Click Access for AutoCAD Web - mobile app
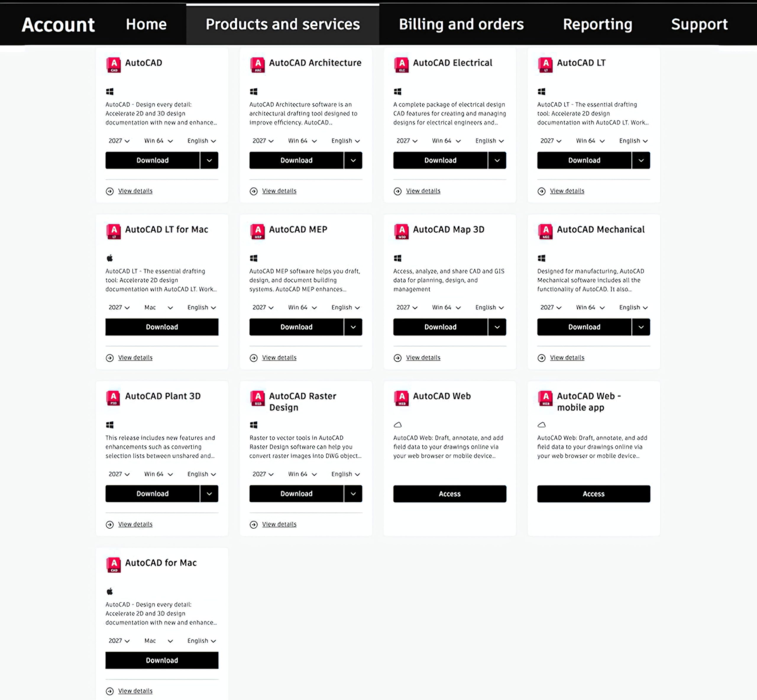This screenshot has width=757, height=700. click(x=594, y=494)
